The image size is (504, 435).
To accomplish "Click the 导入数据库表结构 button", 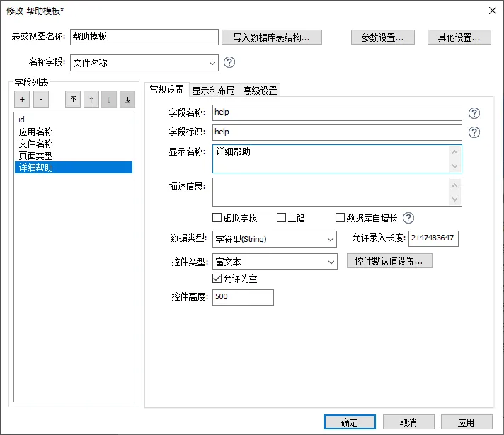I will click(271, 37).
